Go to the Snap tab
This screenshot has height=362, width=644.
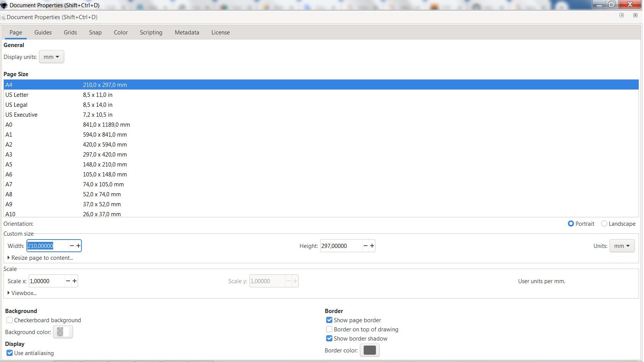[x=95, y=33]
